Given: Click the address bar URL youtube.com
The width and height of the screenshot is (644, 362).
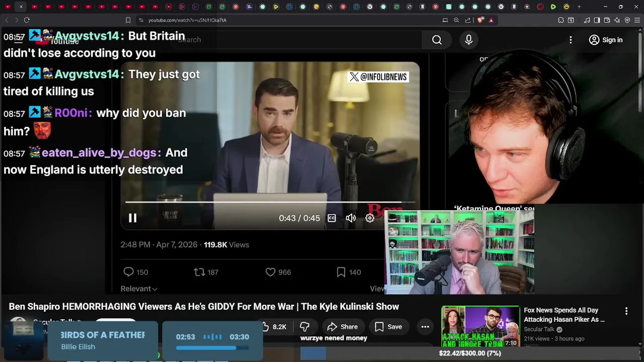Looking at the screenshot, I should pyautogui.click(x=187, y=20).
